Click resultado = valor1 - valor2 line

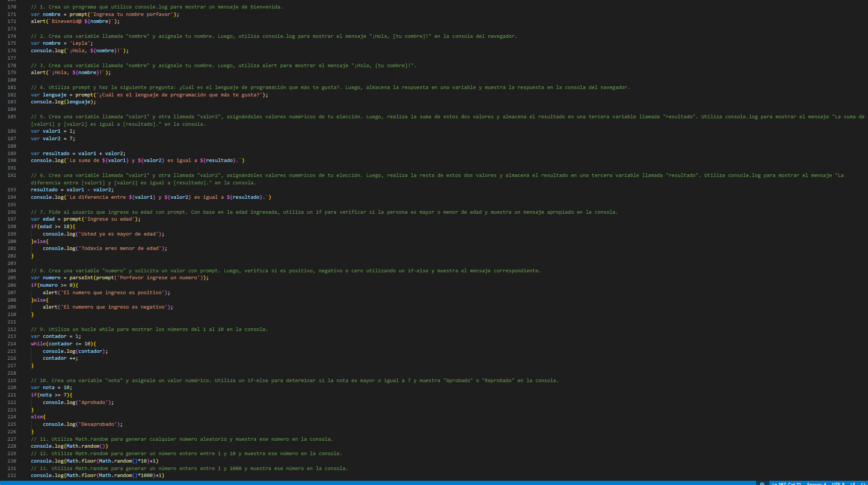coord(72,190)
